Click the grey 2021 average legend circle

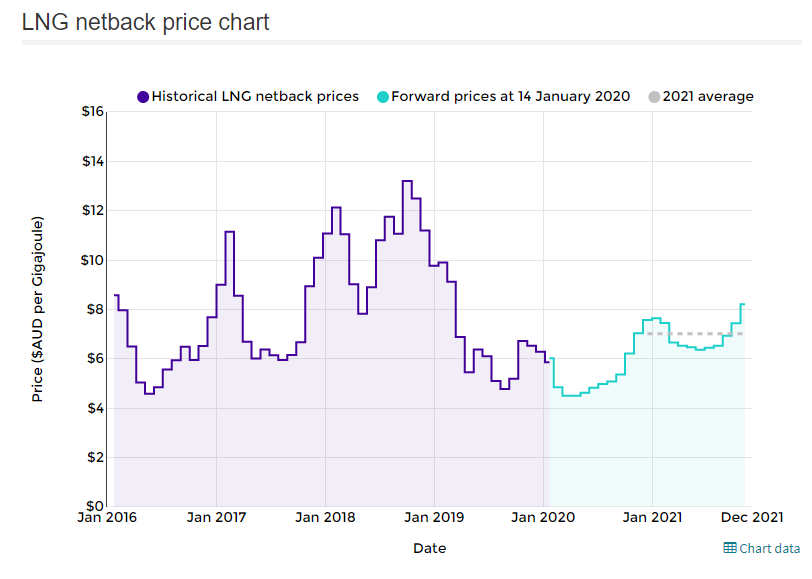(x=654, y=97)
